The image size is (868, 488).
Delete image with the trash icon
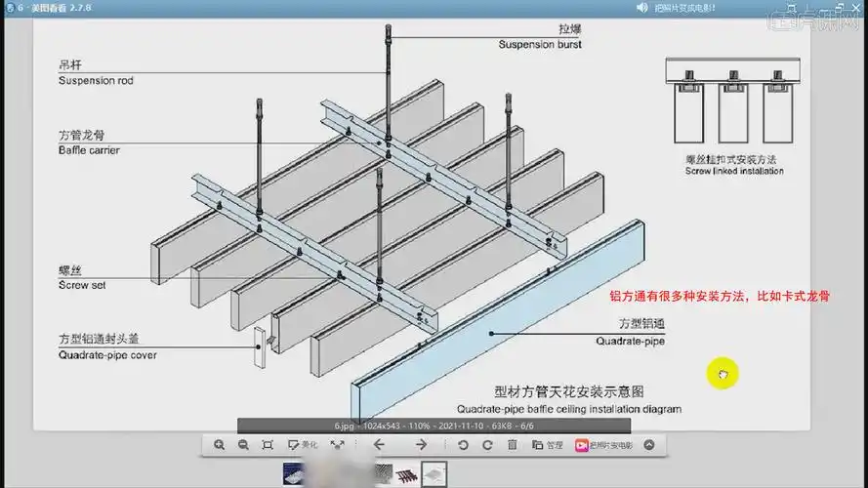point(513,445)
